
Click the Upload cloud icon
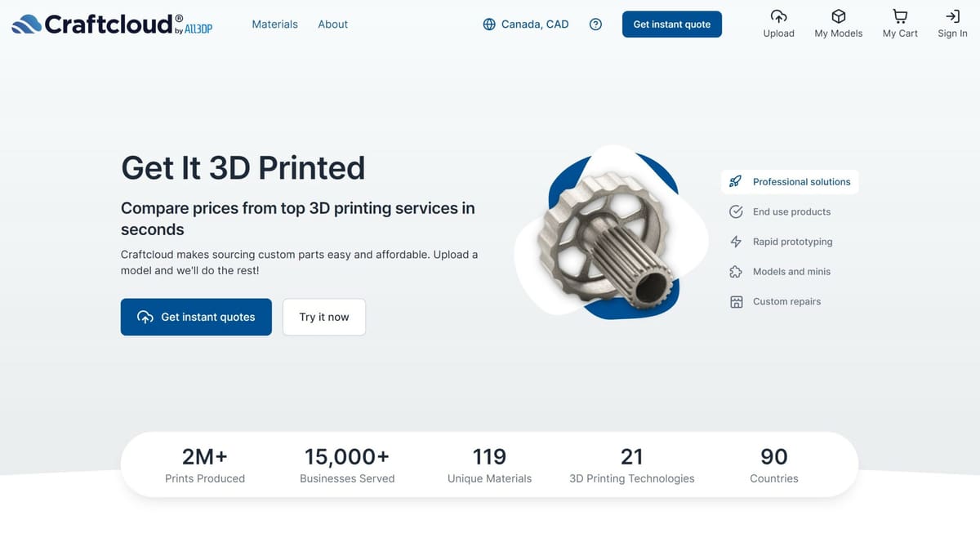pos(778,16)
